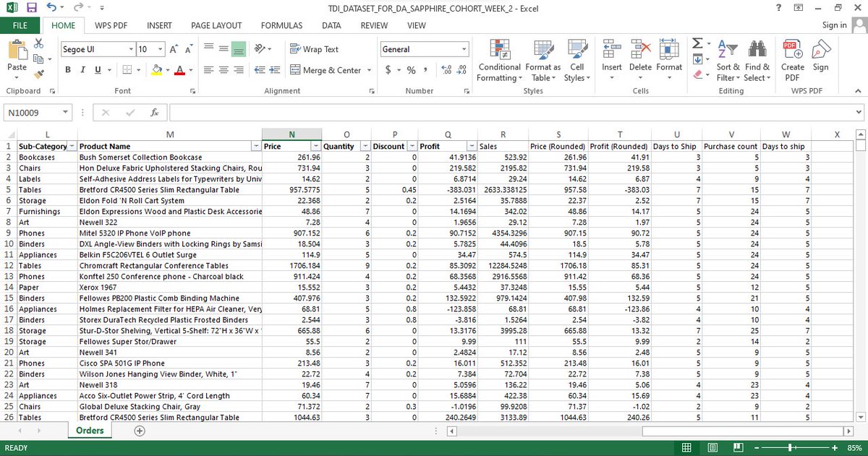The image size is (868, 456).
Task: Open Discount column filter dropdown
Action: (412, 147)
